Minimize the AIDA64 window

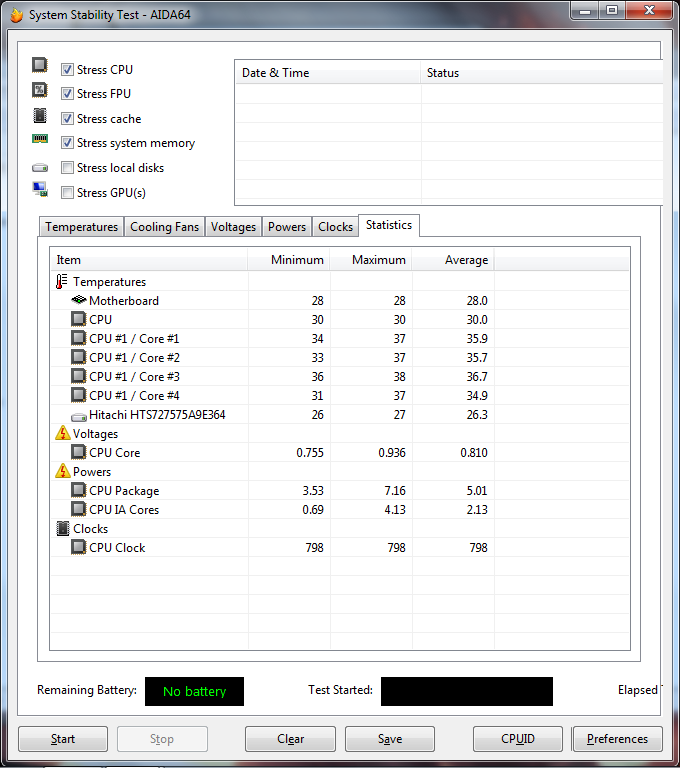585,11
